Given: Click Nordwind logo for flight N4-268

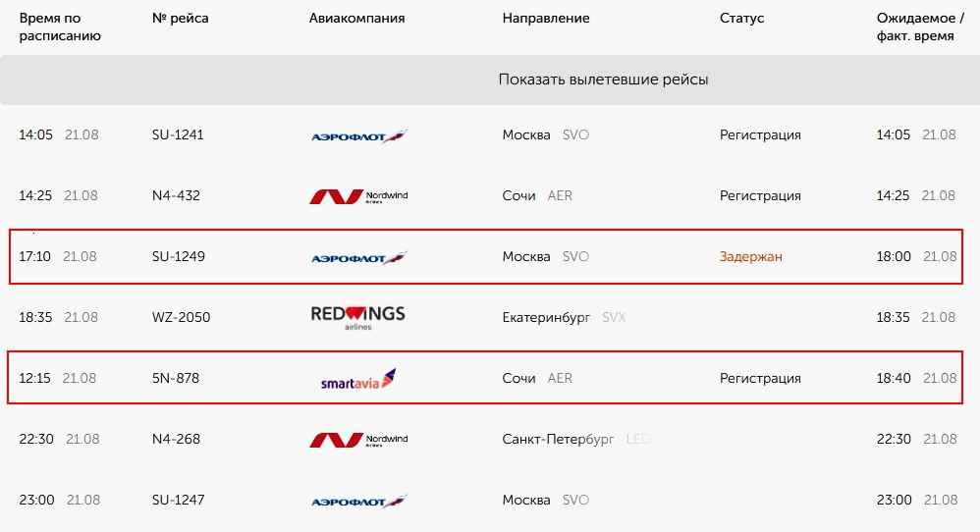Looking at the screenshot, I should point(358,440).
